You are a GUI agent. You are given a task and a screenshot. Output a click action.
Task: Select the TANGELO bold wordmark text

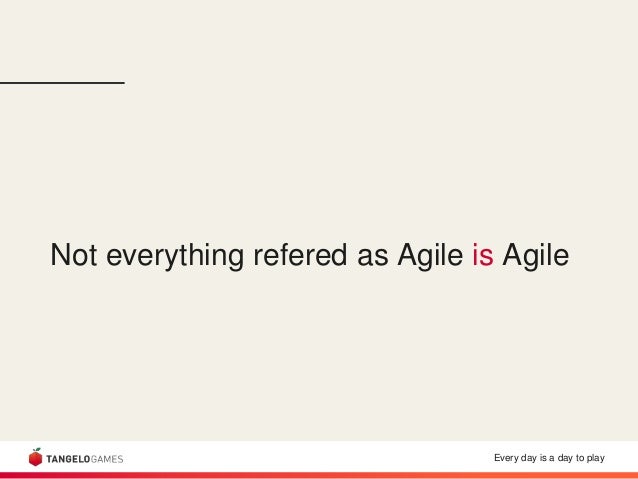[68, 459]
